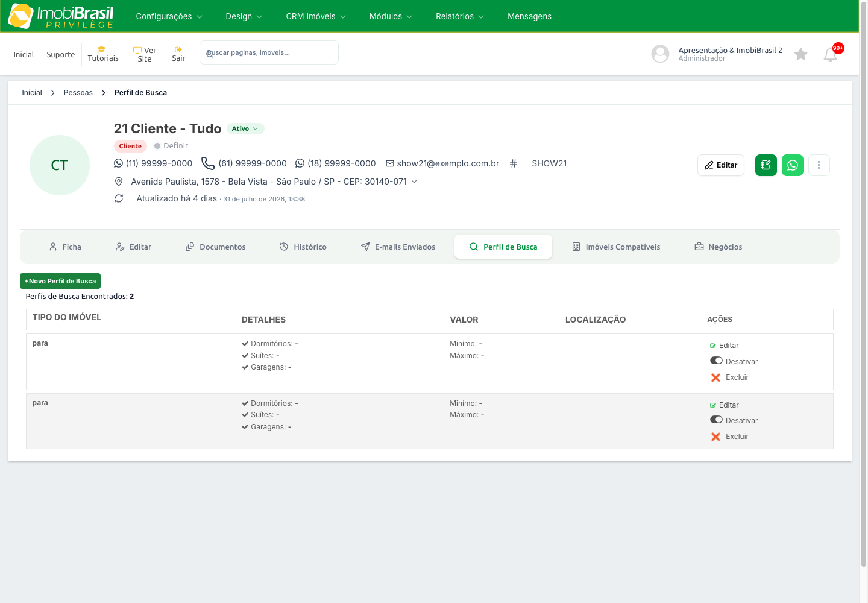The height and width of the screenshot is (603, 868).
Task: Go to Inicial in the toolbar
Action: pyautogui.click(x=24, y=54)
